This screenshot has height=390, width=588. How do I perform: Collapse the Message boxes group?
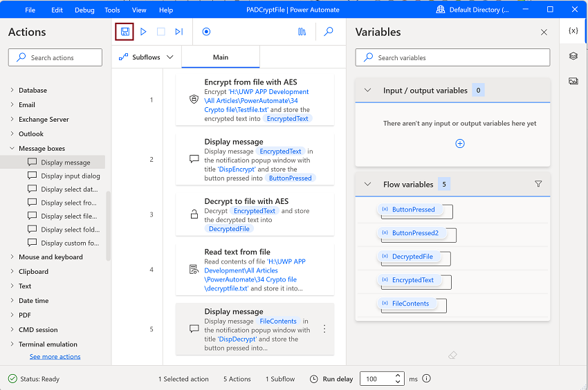[12, 149]
